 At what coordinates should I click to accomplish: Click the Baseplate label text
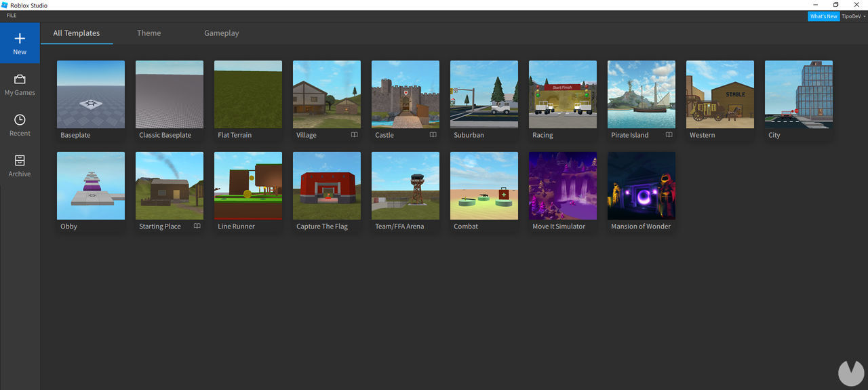(75, 135)
